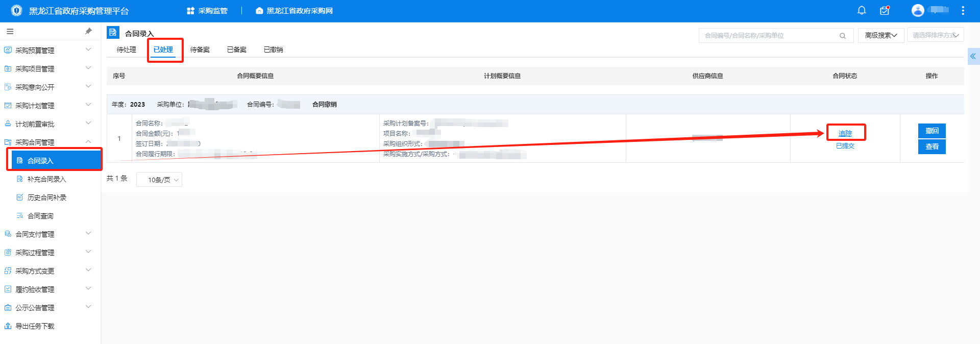Screen dimensions: 980x344
Task: Open the task list icon with red dot
Action: pos(885,10)
